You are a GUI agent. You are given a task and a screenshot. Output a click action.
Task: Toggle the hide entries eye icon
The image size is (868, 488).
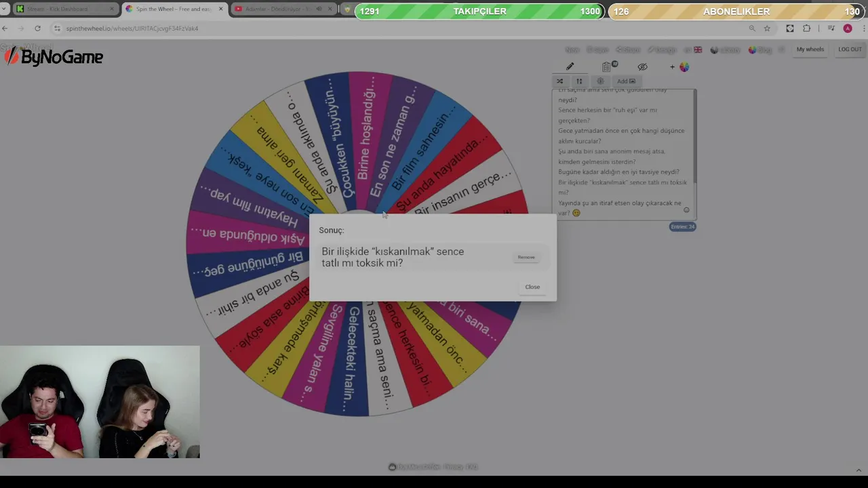(x=643, y=66)
